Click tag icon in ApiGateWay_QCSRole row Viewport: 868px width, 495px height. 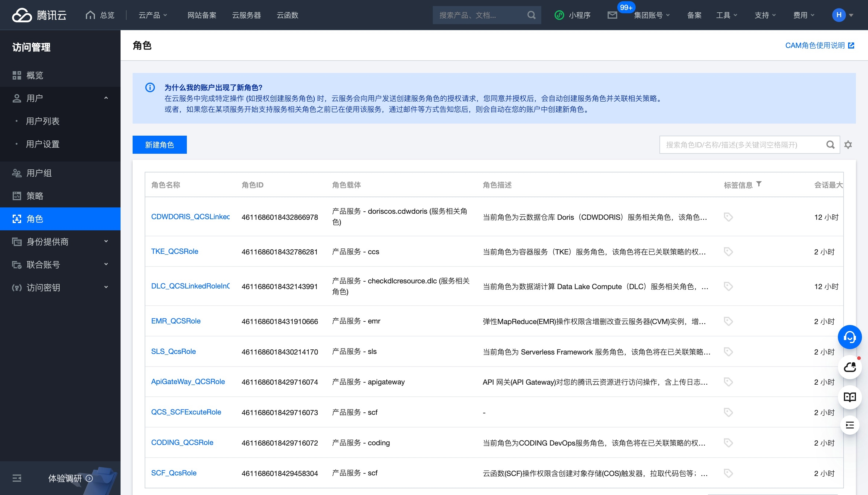(x=728, y=382)
